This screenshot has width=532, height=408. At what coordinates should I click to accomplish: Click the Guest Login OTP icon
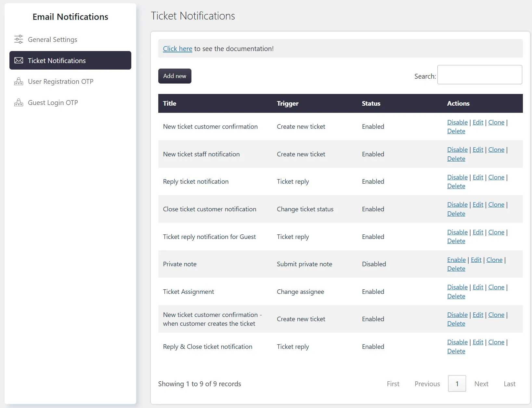(x=19, y=103)
